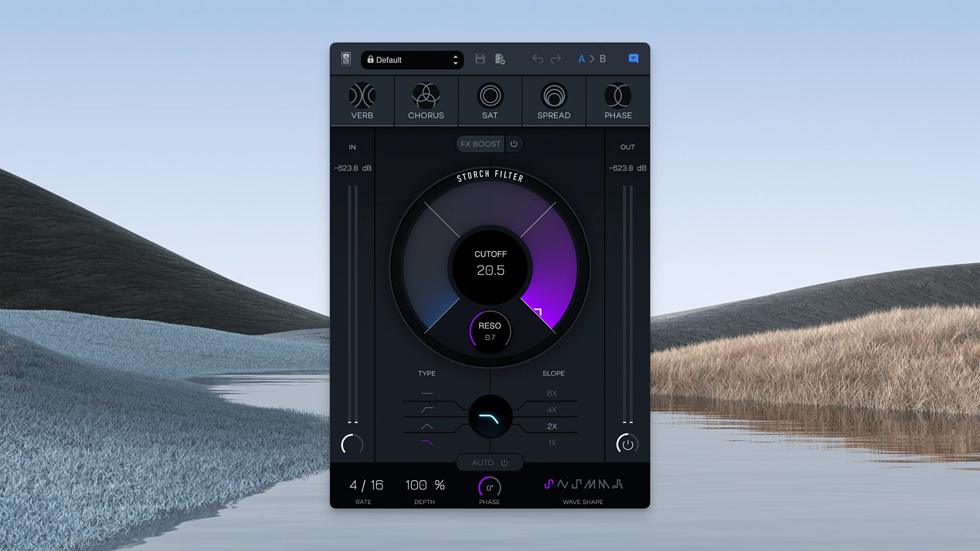Click the lock icon on the preset name

coord(370,59)
